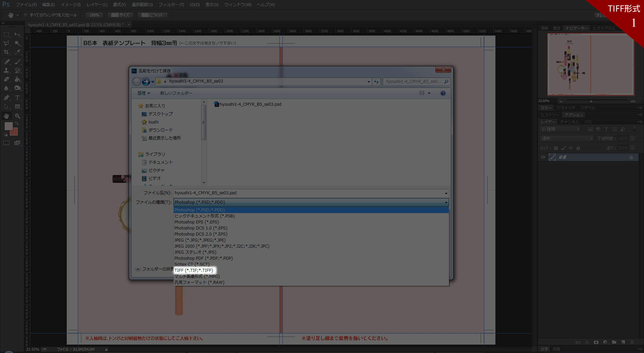Switch to ヒストグラム tab
Viewport: 644px width, 353px height.
(x=604, y=28)
